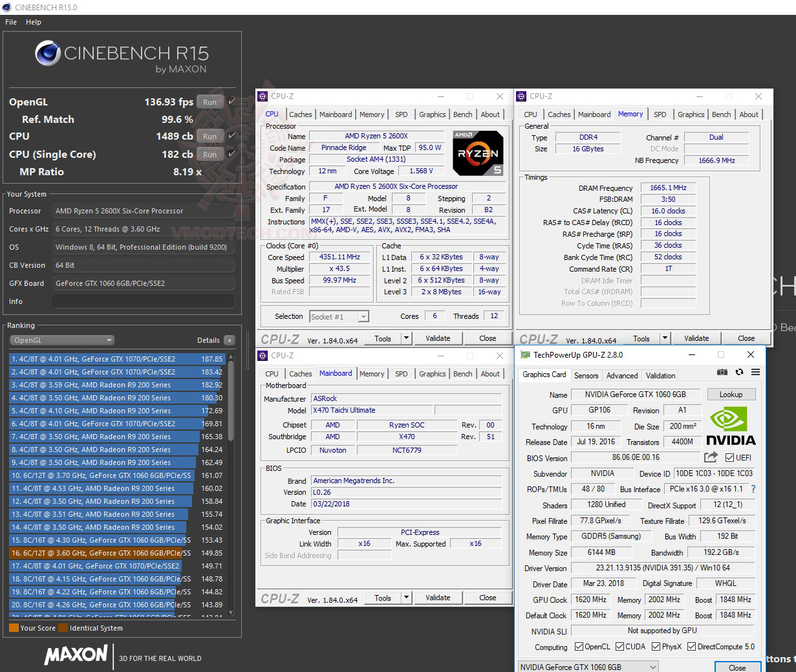The image size is (796, 672).
Task: Click Validate in CPU-Z Memory window
Action: [x=696, y=338]
